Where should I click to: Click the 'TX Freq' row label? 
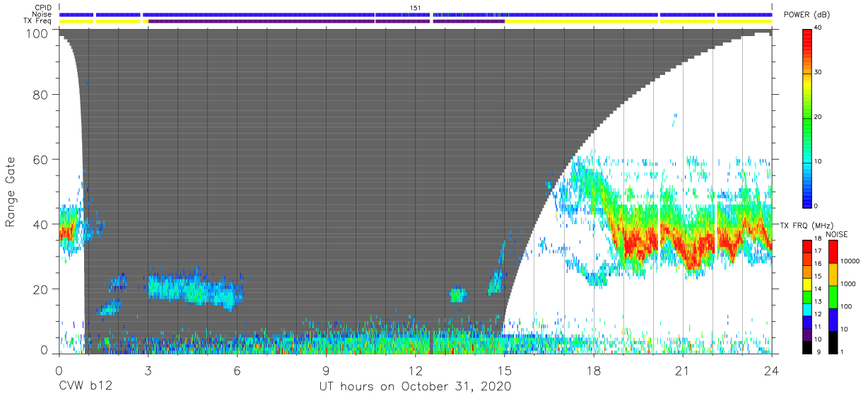tap(38, 21)
